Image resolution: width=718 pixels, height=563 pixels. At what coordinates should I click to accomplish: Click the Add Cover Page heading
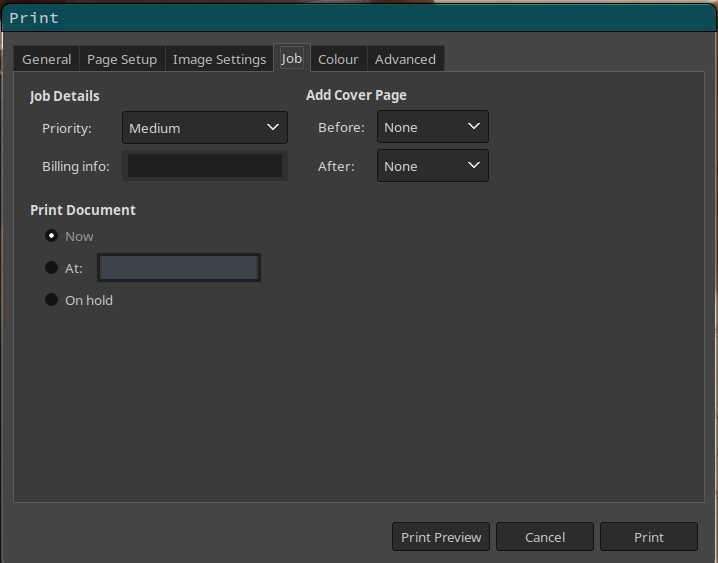click(356, 96)
